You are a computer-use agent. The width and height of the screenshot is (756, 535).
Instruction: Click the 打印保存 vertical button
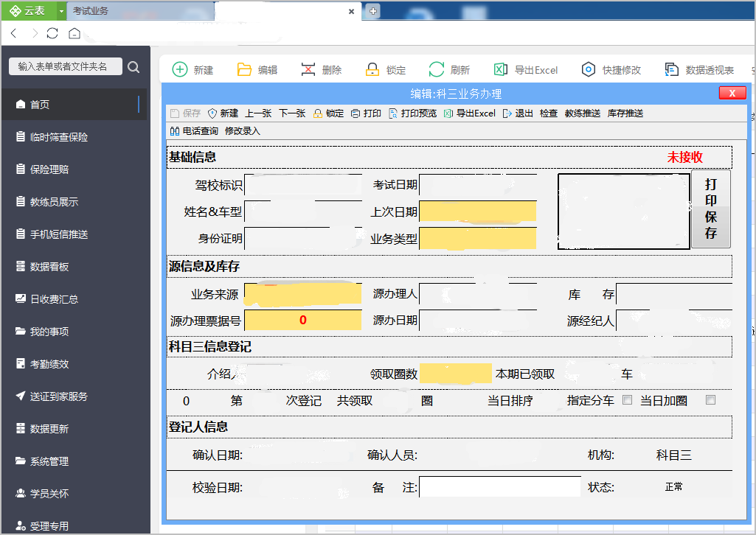coord(711,209)
